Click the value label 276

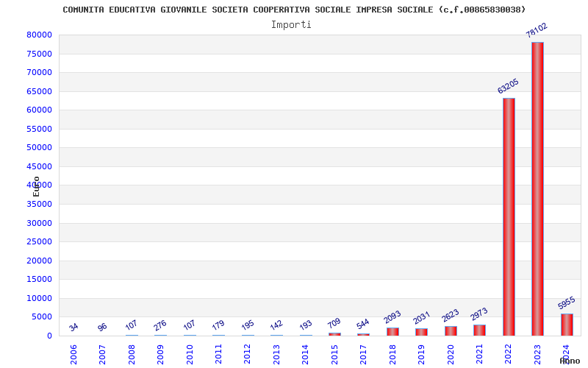click(x=159, y=325)
